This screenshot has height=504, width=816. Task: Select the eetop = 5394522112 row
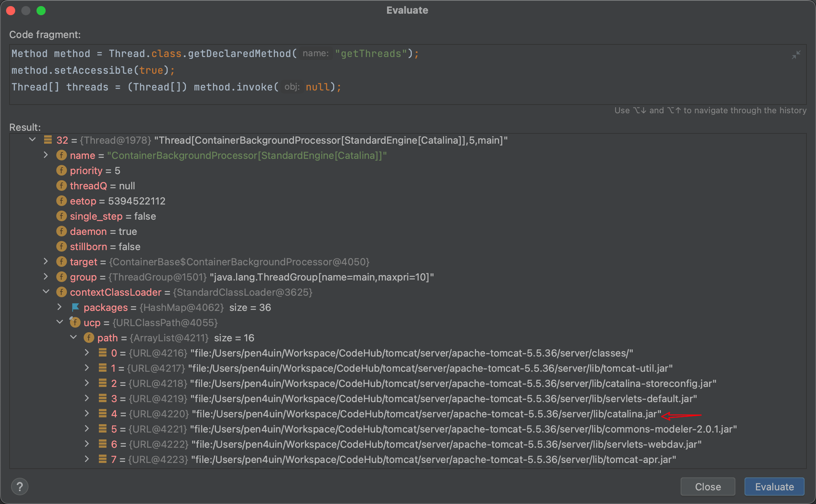click(x=408, y=201)
